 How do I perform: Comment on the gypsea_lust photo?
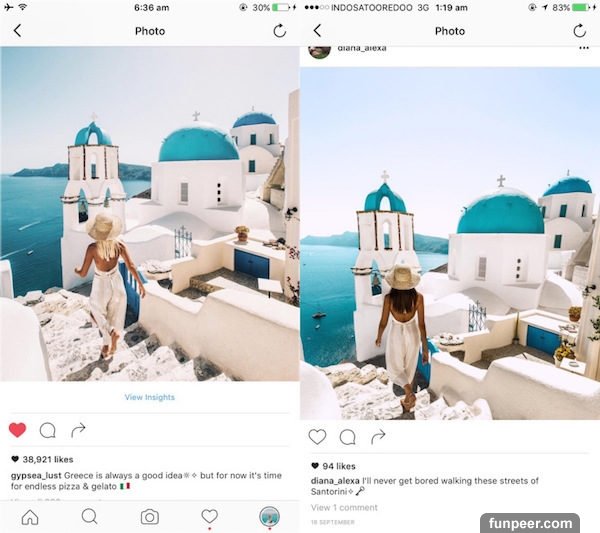click(47, 430)
